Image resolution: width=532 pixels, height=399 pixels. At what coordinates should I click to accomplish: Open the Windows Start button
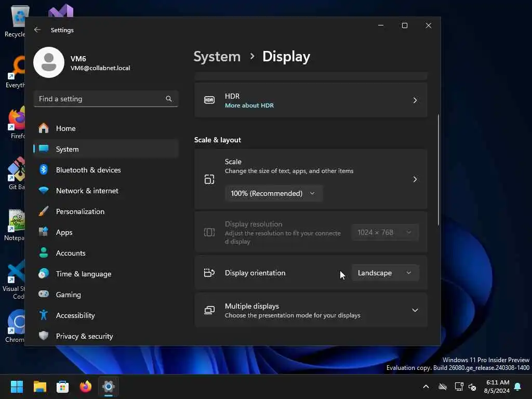point(17,387)
